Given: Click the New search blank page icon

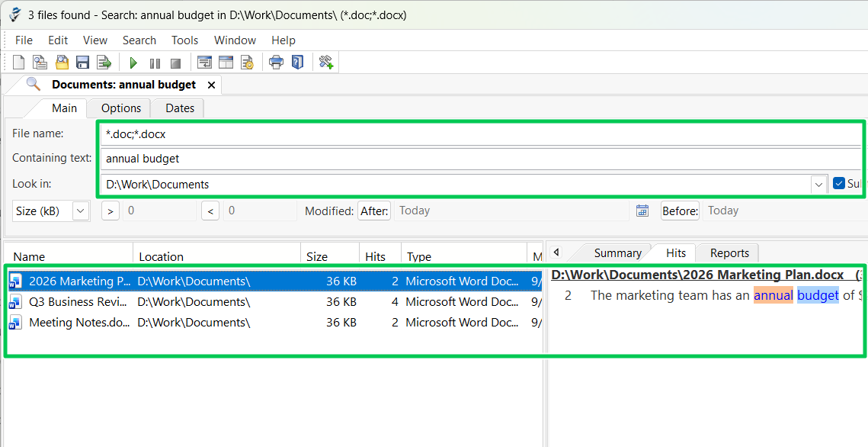Looking at the screenshot, I should click(19, 62).
